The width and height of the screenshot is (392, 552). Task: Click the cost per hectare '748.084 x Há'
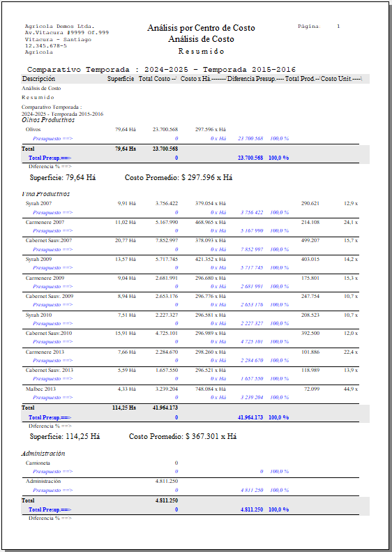coord(211,389)
